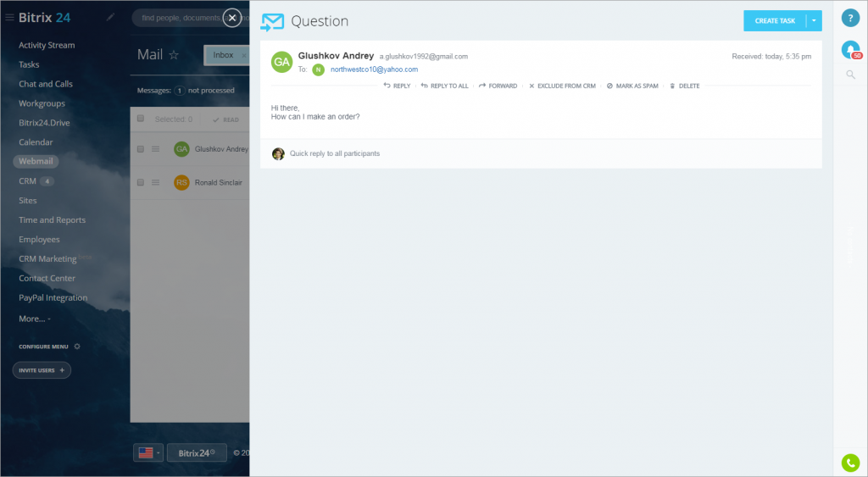This screenshot has width=868, height=477.
Task: Open CRM in the sidebar
Action: coord(27,181)
